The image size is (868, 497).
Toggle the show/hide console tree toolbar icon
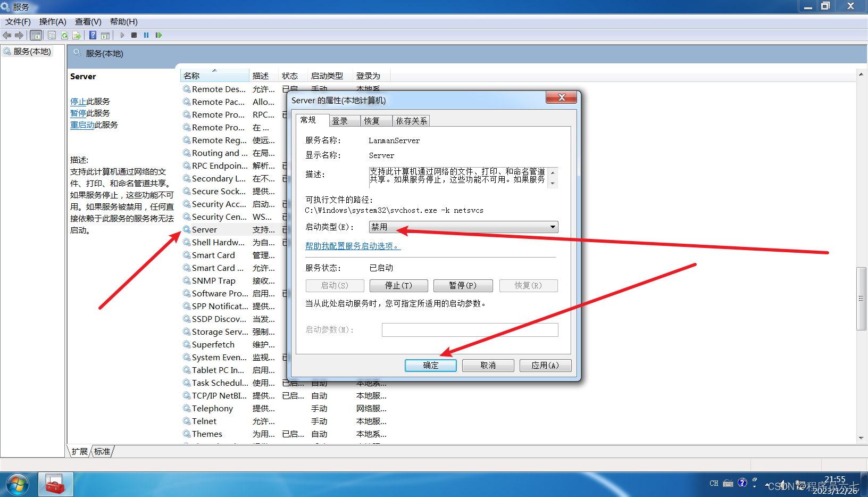36,35
